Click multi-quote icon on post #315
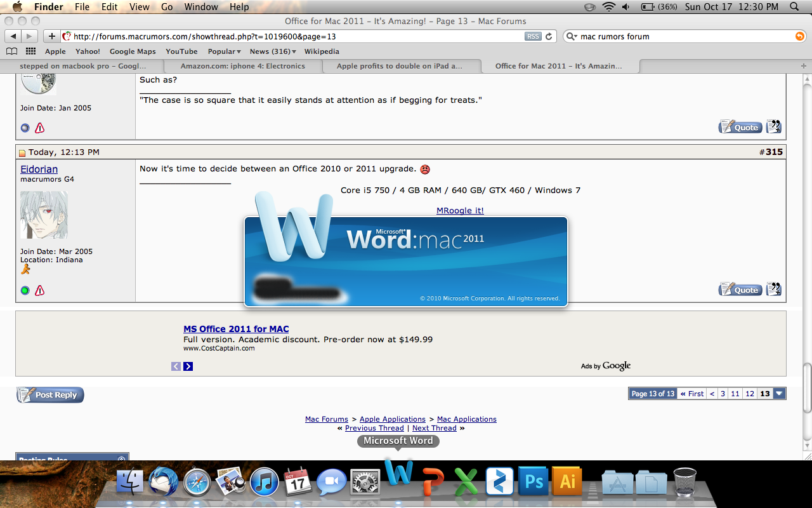812x508 pixels. pos(774,290)
